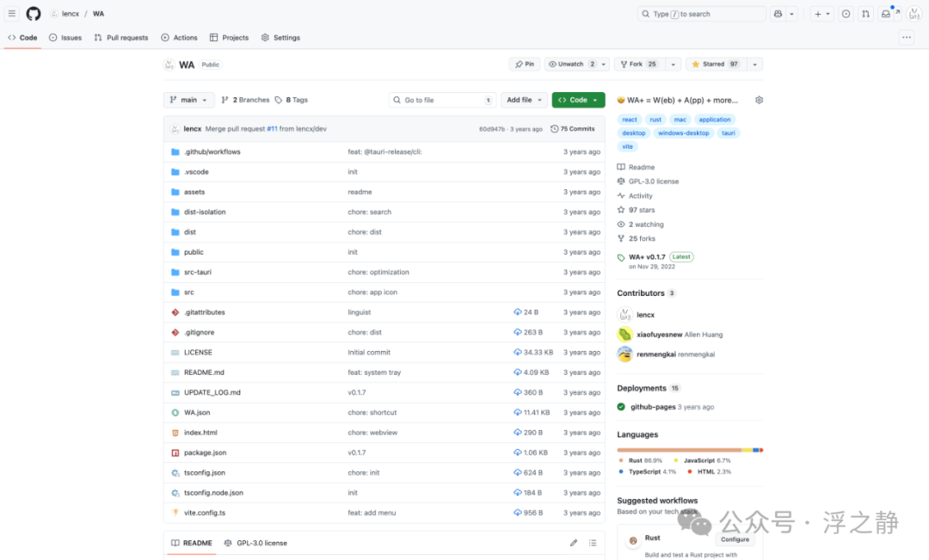Open the Actions tab
Image resolution: width=929 pixels, height=560 pixels.
point(179,37)
